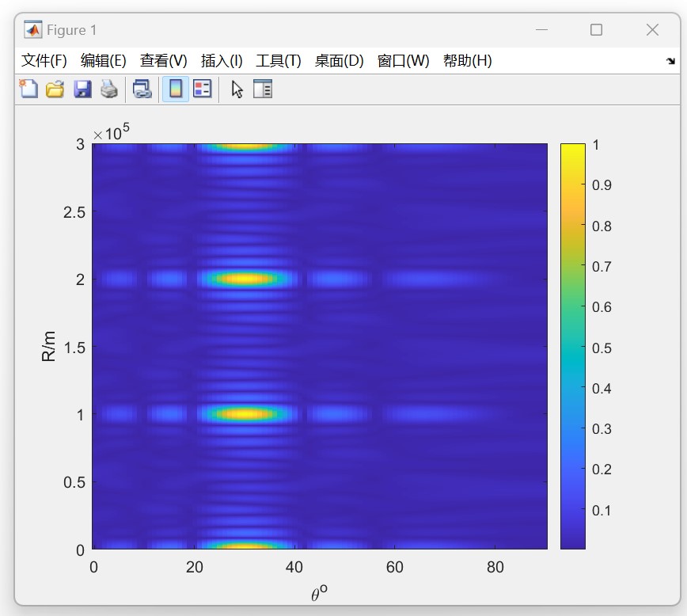Viewport: 687px width, 616px height.
Task: Minimize the Figure 1 window
Action: point(542,30)
